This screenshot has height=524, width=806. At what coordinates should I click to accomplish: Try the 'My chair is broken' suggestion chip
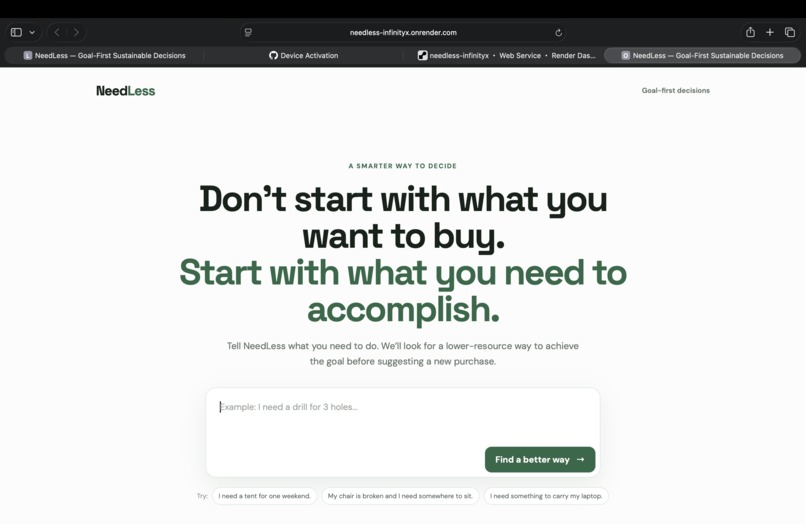(x=400, y=496)
